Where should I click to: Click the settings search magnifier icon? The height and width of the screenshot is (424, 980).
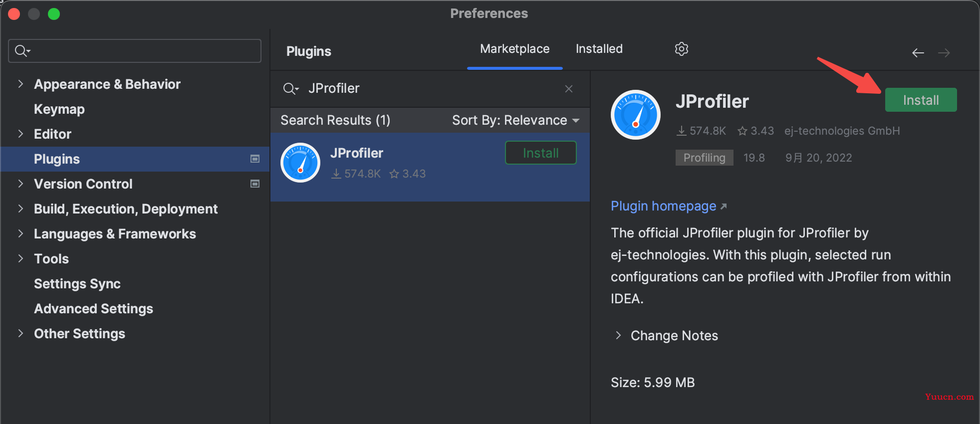coord(22,51)
